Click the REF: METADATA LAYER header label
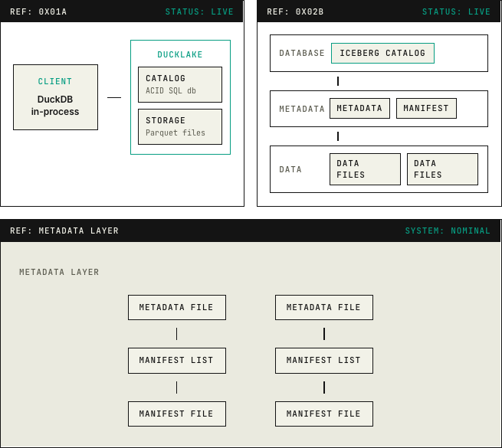Image resolution: width=502 pixels, height=448 pixels. pos(64,231)
